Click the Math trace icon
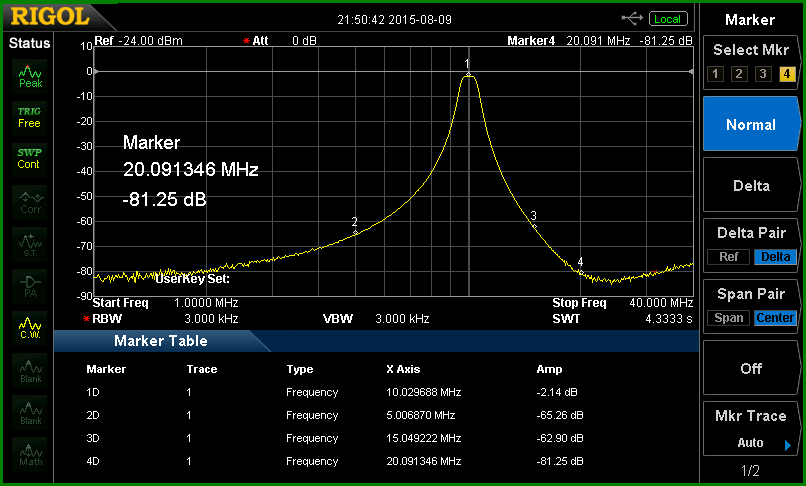Image resolution: width=806 pixels, height=486 pixels. click(x=30, y=455)
